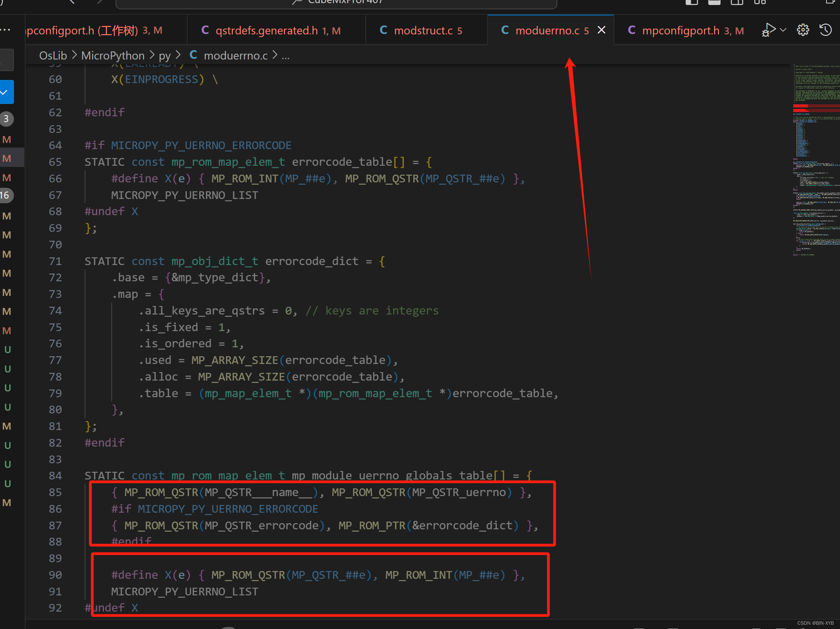Open the dropdown arrow beside the run icon
Screen dimensions: 840x629
pyautogui.click(x=783, y=30)
